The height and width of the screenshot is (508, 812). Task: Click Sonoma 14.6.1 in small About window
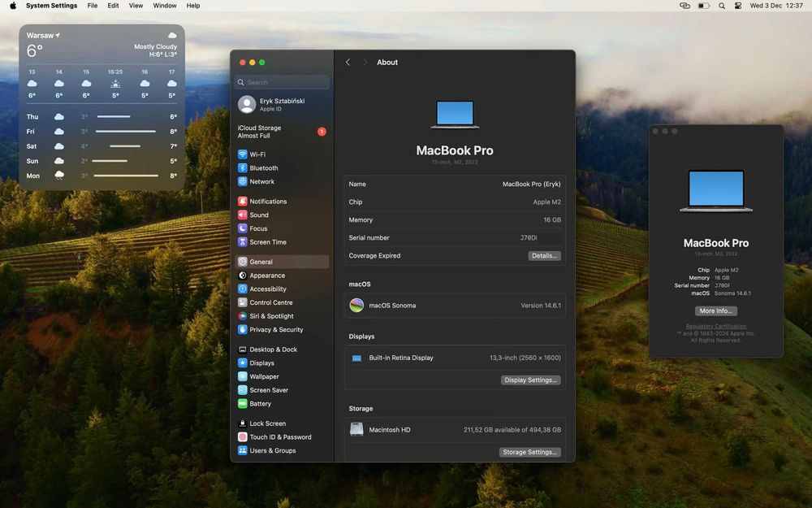click(x=732, y=293)
